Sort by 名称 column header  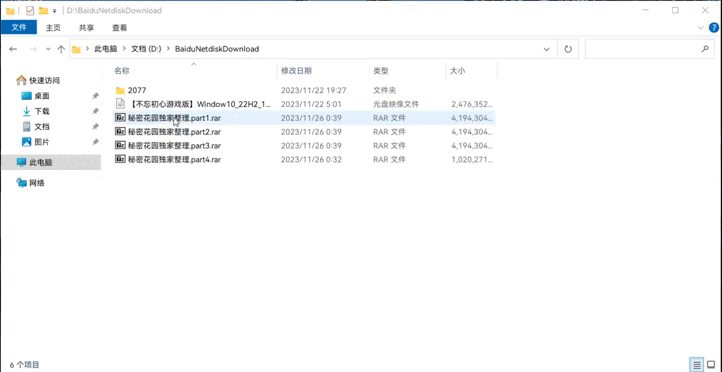pos(122,71)
